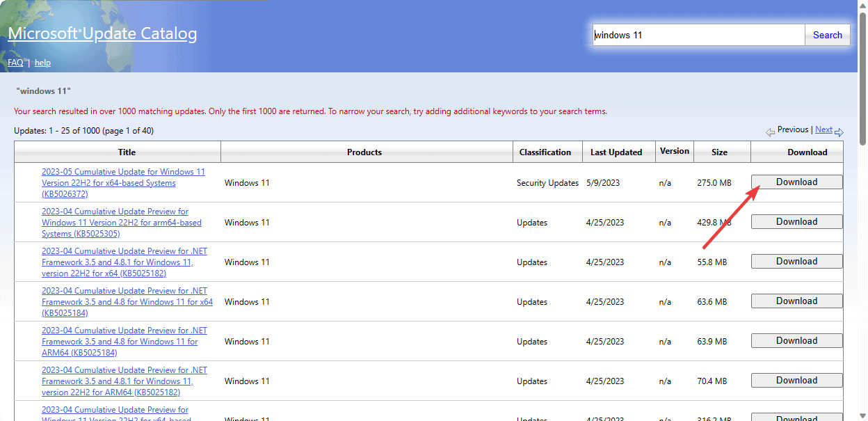
Task: Open the help link in header
Action: [x=42, y=63]
